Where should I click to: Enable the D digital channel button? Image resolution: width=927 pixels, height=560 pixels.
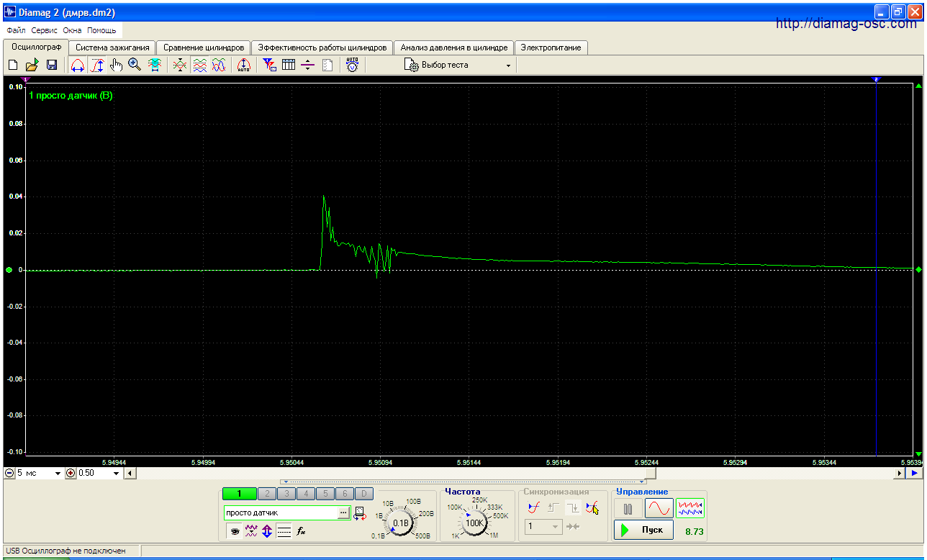[x=365, y=494]
